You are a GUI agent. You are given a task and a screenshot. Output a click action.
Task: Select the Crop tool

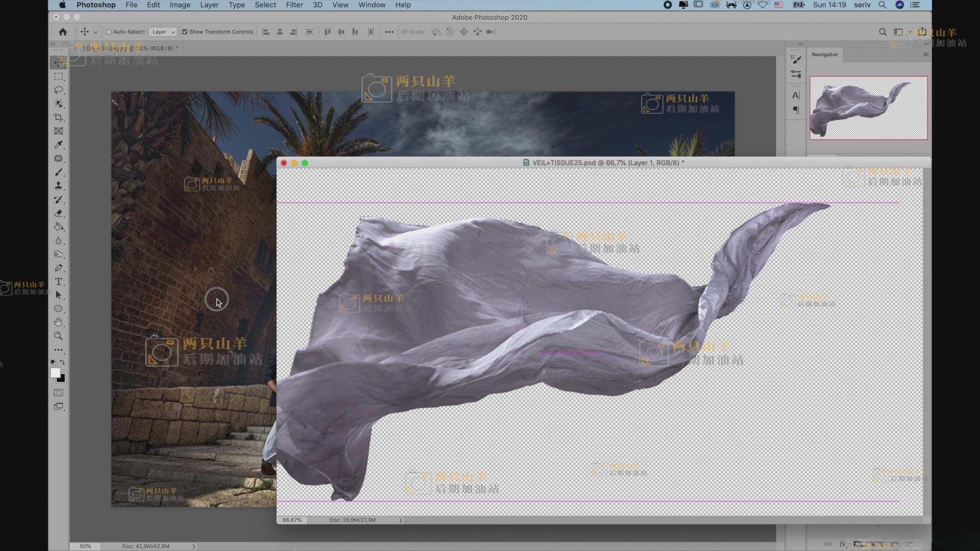click(x=59, y=117)
